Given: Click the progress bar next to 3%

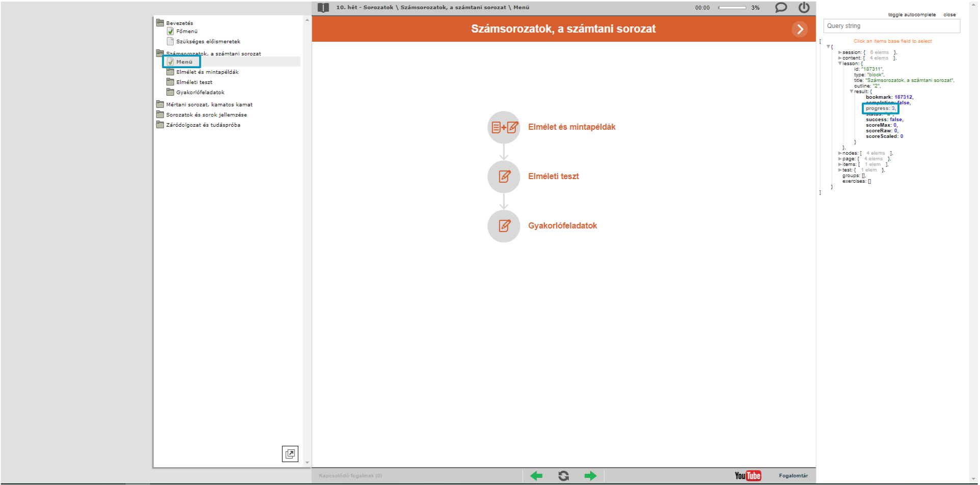Looking at the screenshot, I should tap(731, 8).
